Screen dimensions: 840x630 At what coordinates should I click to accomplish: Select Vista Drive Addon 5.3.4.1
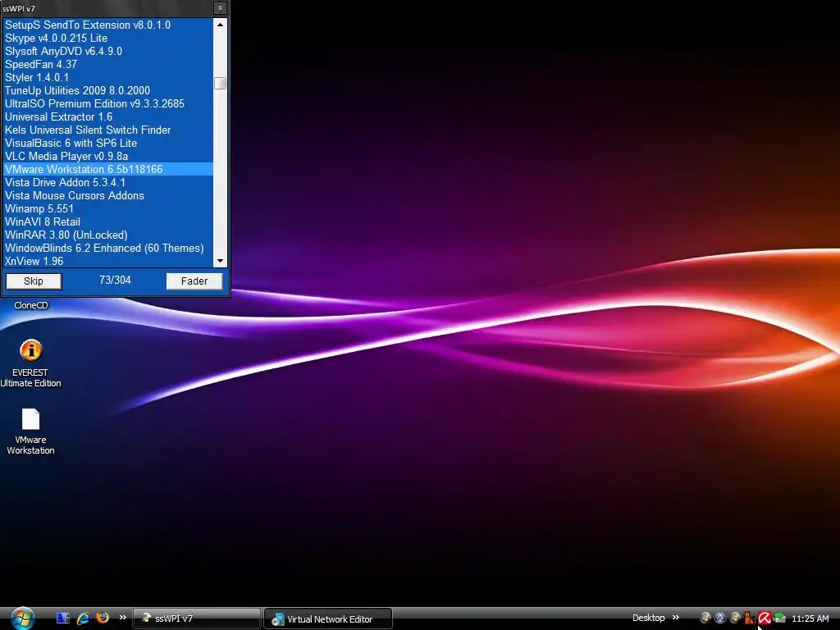pyautogui.click(x=108, y=183)
